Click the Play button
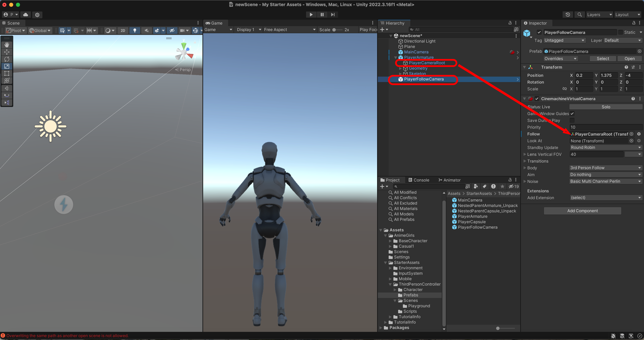This screenshot has height=340, width=644. [311, 14]
